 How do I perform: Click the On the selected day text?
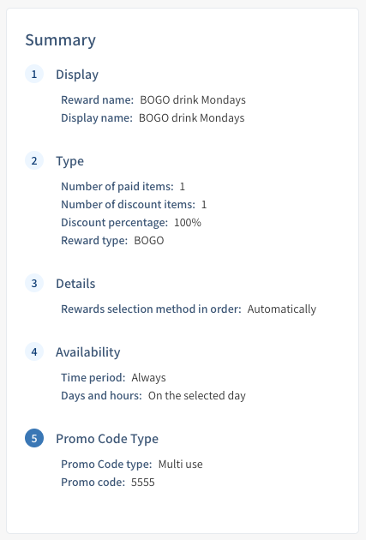(197, 396)
